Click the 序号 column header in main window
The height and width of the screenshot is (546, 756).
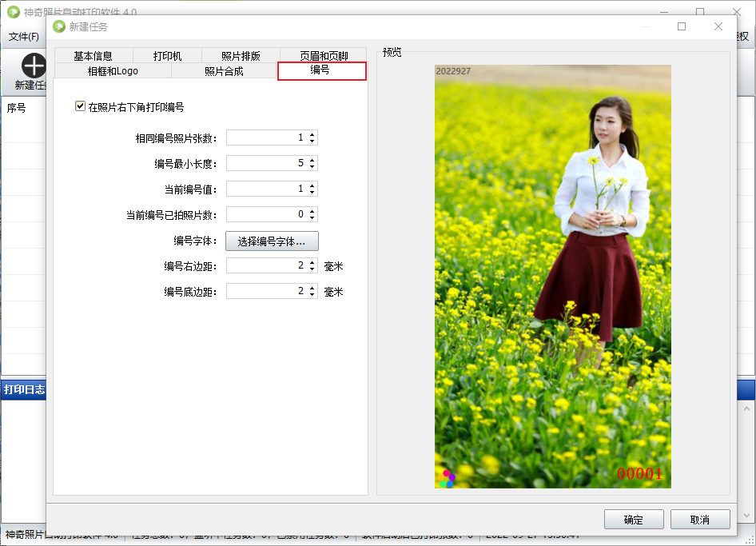tap(17, 108)
